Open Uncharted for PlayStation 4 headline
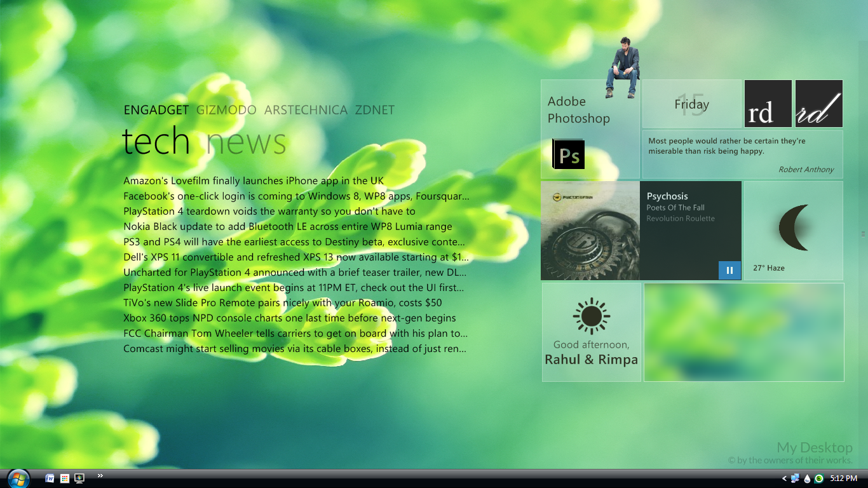Screen dimensions: 868x488 (295, 272)
